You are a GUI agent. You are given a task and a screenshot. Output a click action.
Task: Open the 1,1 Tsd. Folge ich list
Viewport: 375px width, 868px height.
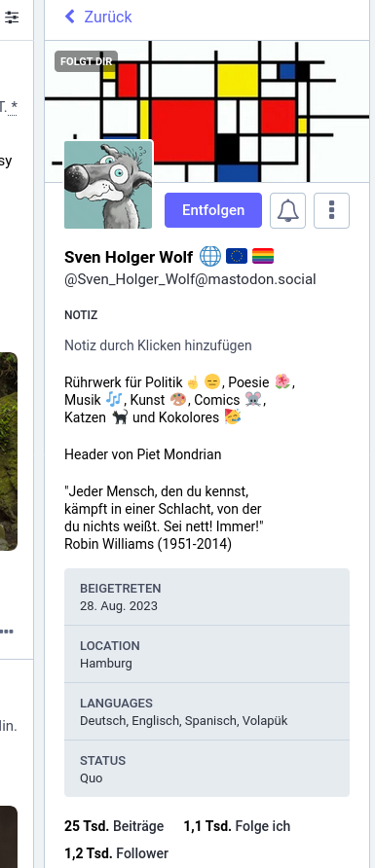pos(237,826)
